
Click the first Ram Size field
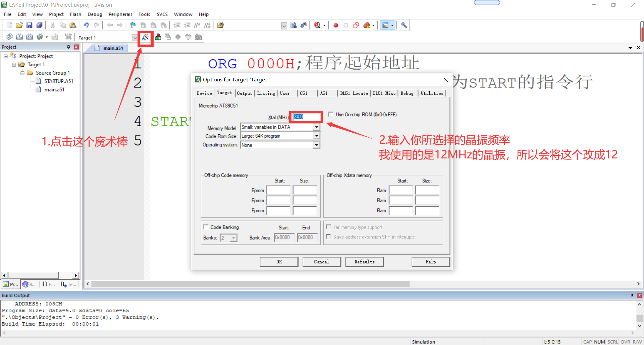click(x=427, y=191)
